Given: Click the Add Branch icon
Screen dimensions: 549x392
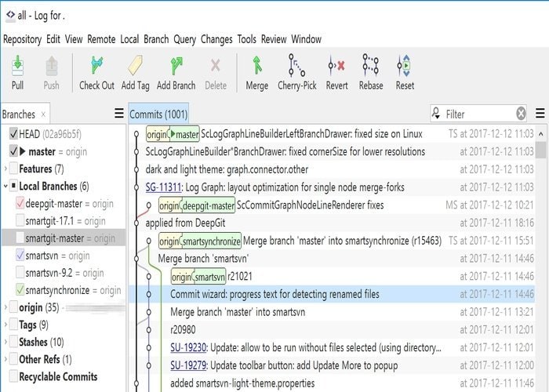Looking at the screenshot, I should [x=176, y=66].
